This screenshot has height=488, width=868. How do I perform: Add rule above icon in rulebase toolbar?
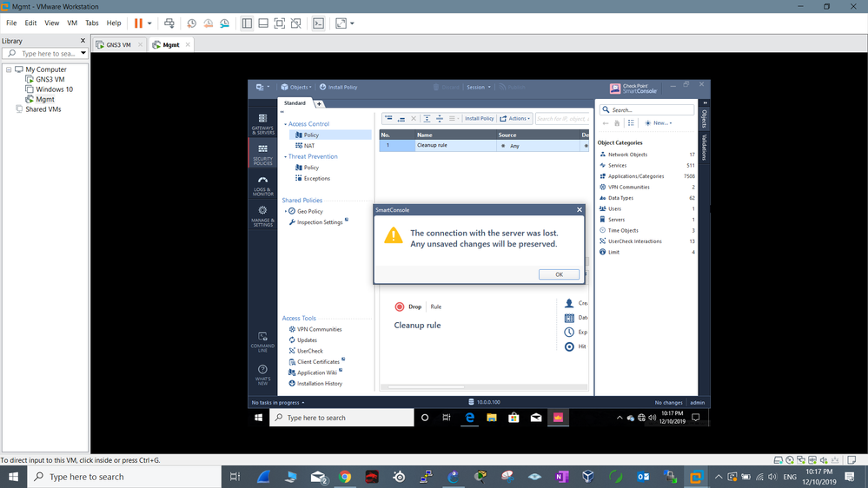(x=388, y=118)
